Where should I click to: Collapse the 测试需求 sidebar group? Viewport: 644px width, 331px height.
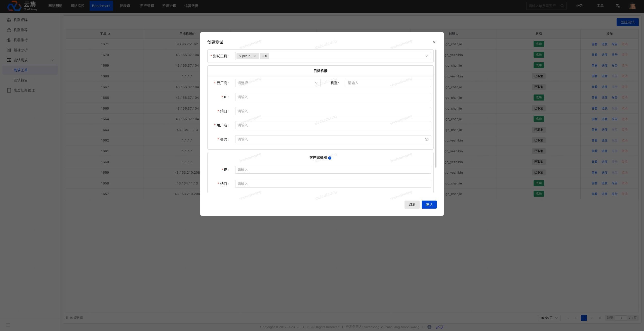pos(53,60)
